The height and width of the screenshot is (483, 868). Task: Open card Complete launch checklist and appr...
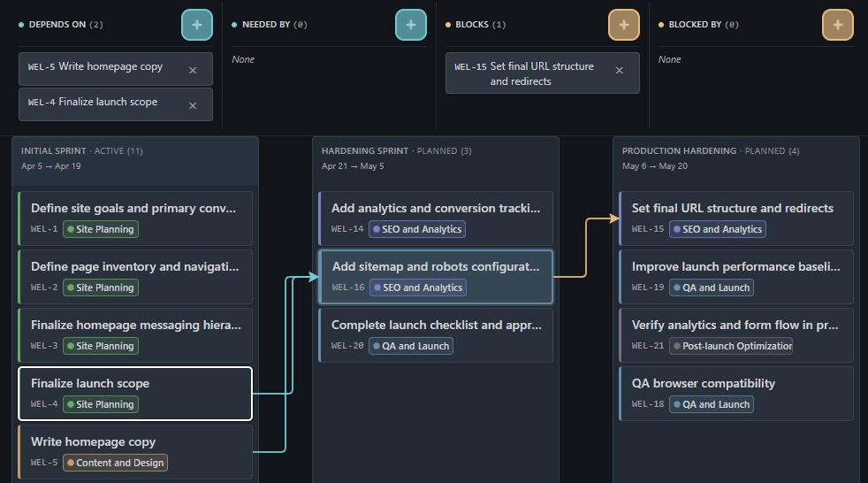click(436, 335)
